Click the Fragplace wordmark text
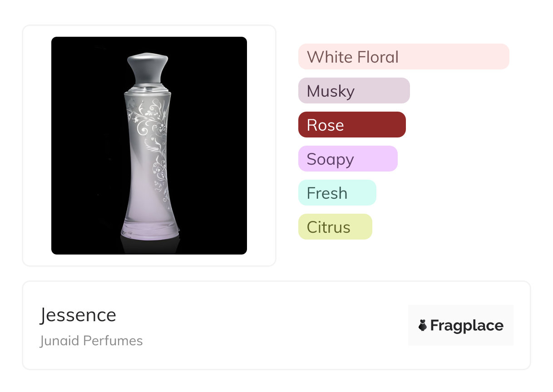553x392 pixels. point(467,325)
